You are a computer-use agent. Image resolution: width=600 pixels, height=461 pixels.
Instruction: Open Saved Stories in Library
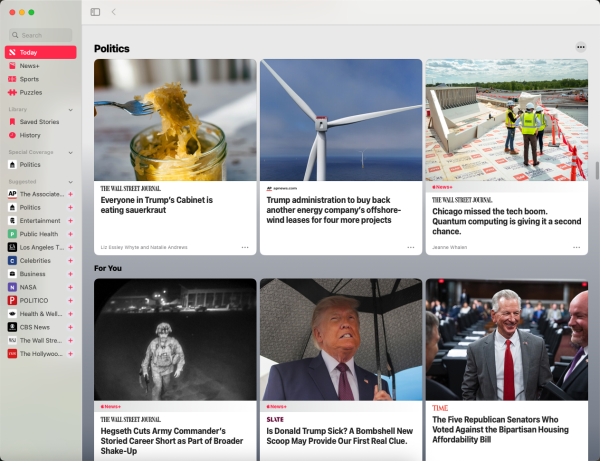tap(41, 122)
